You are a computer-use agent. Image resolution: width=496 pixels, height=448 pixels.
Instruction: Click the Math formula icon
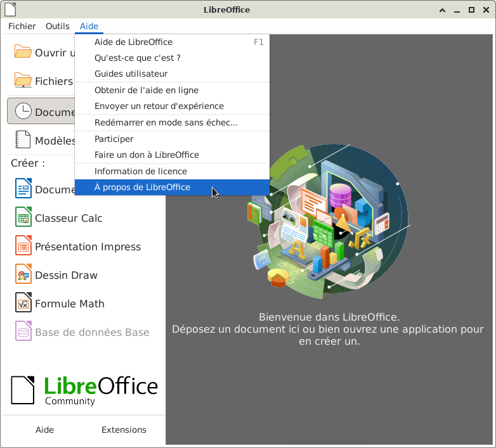[23, 302]
